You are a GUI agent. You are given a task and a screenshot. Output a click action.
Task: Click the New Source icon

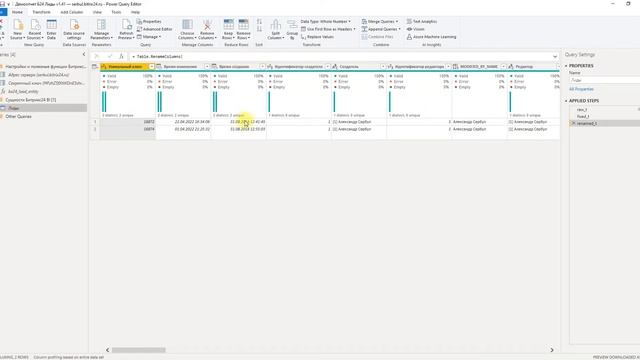click(x=18, y=29)
